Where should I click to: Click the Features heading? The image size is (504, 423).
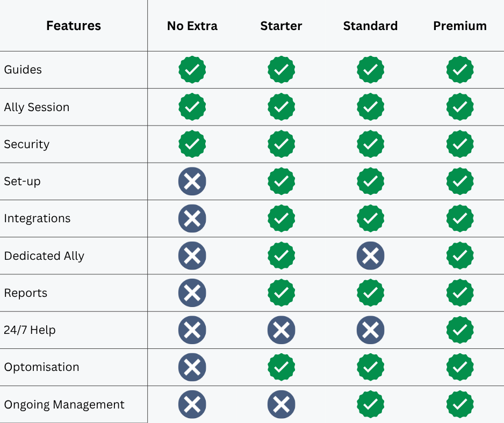coord(74,26)
